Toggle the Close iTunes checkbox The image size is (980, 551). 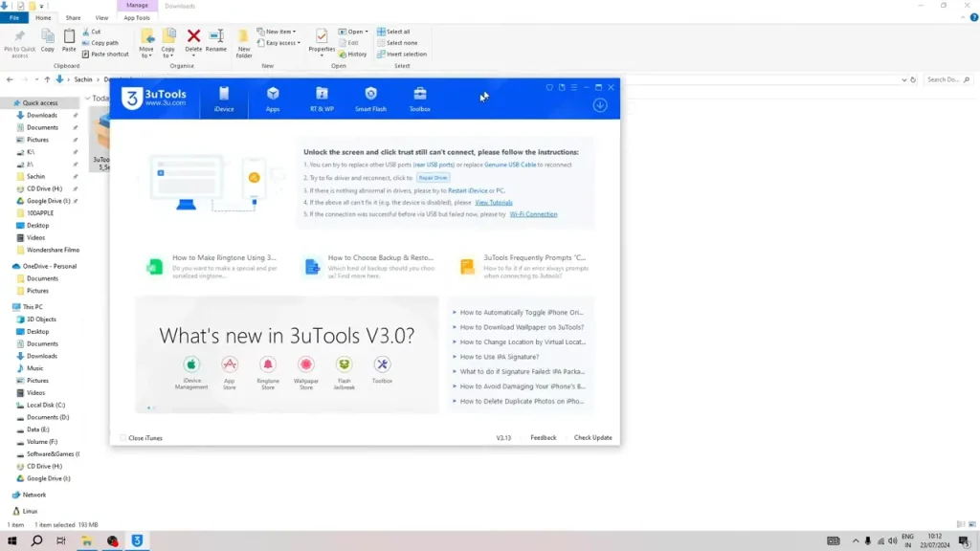pos(123,438)
